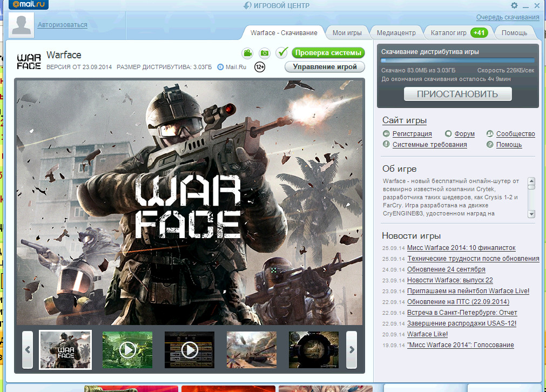Click the Проверка системы button

coord(328,52)
